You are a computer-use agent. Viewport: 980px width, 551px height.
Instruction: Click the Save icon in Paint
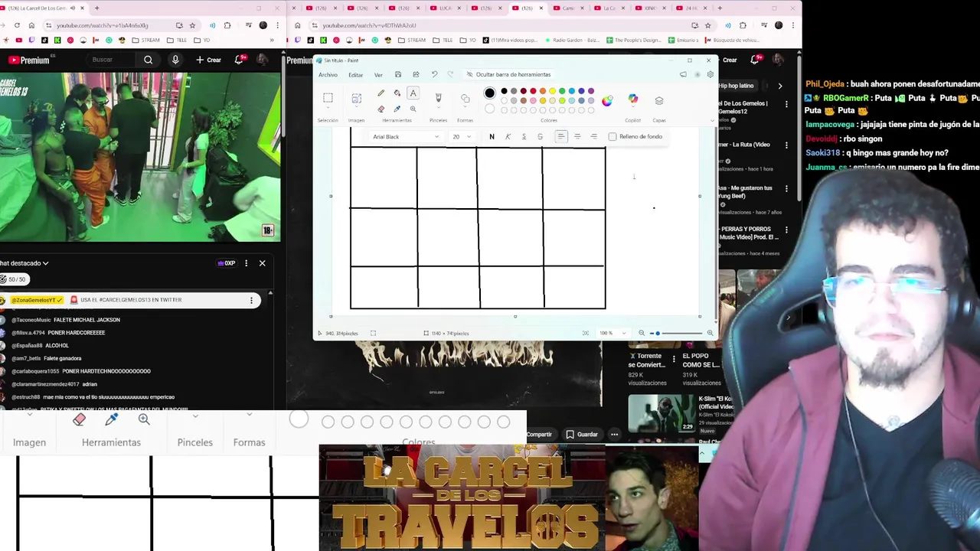(398, 74)
